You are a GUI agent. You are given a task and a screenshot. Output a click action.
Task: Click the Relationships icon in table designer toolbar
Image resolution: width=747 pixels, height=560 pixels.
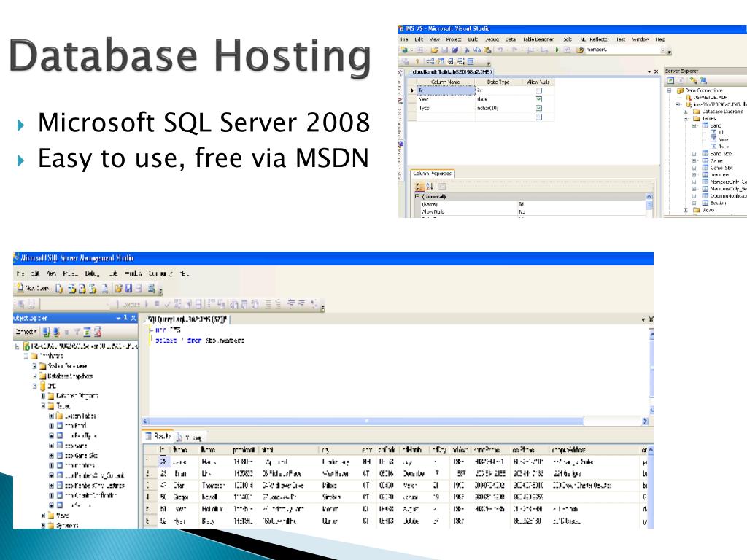click(430, 61)
